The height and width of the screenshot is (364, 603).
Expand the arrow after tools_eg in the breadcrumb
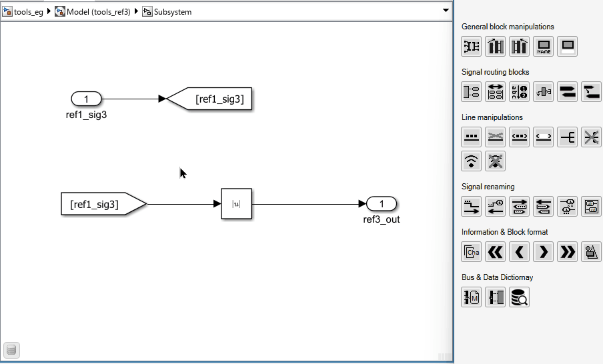(49, 11)
